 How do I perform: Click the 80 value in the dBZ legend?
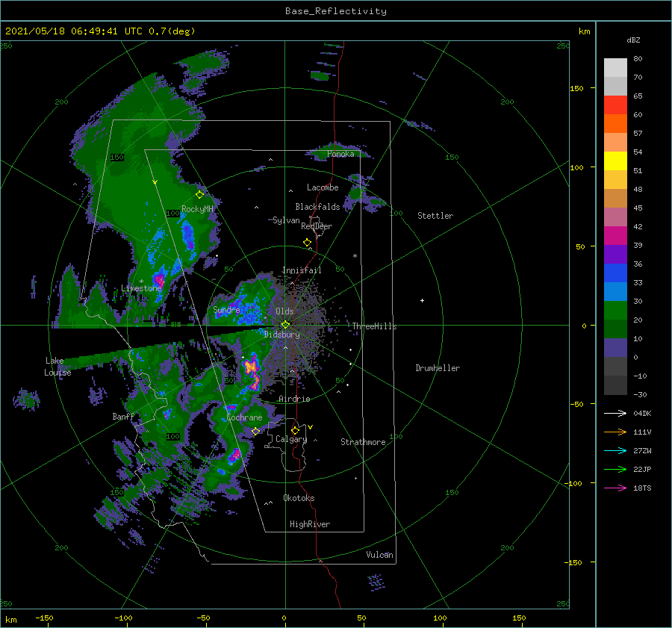click(638, 59)
